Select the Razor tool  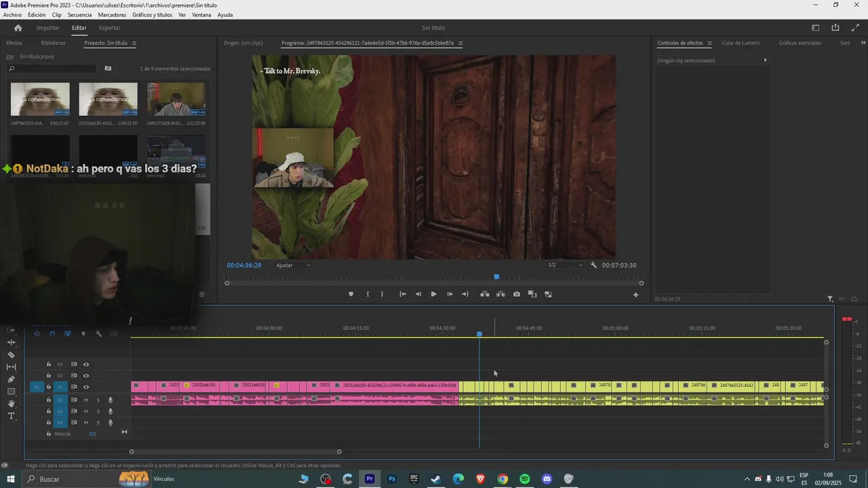click(x=11, y=354)
